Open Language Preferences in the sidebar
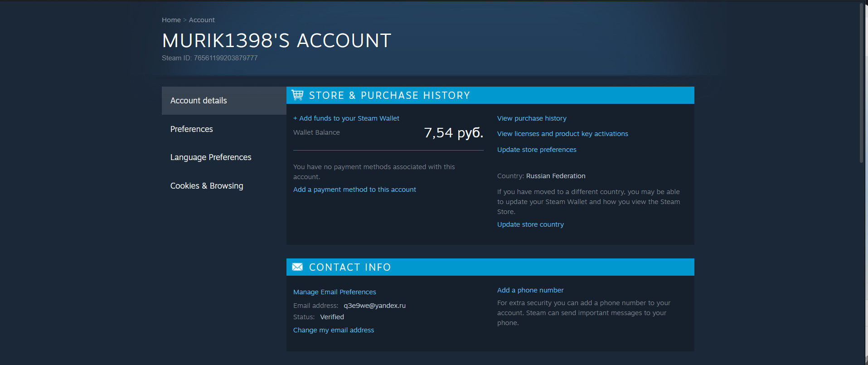Screen dimensions: 868x365 (210, 157)
